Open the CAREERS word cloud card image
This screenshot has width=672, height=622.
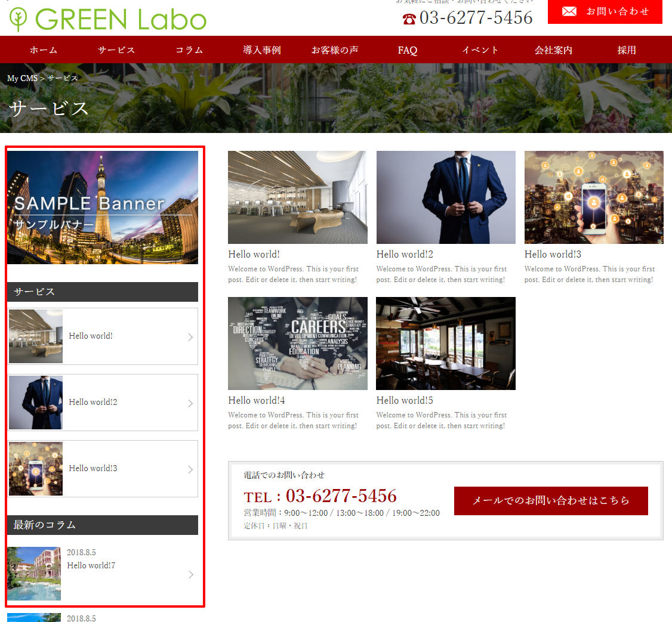click(298, 343)
